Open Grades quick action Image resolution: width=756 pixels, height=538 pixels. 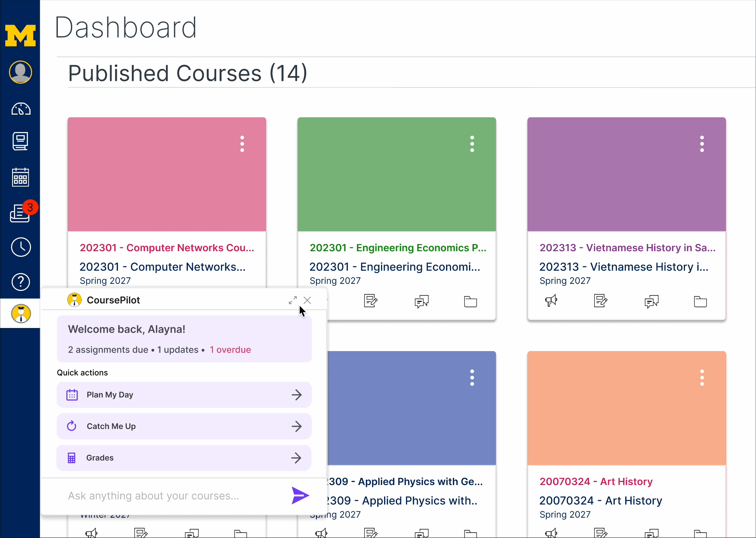184,458
